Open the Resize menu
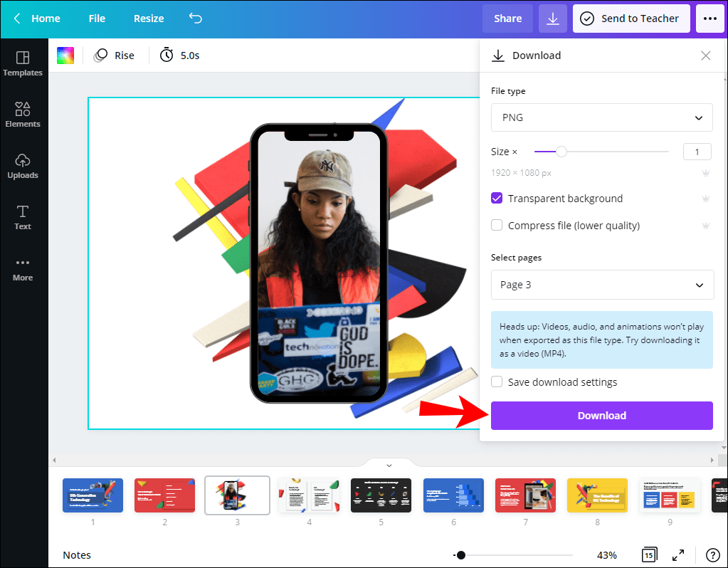This screenshot has width=728, height=568. 148,19
